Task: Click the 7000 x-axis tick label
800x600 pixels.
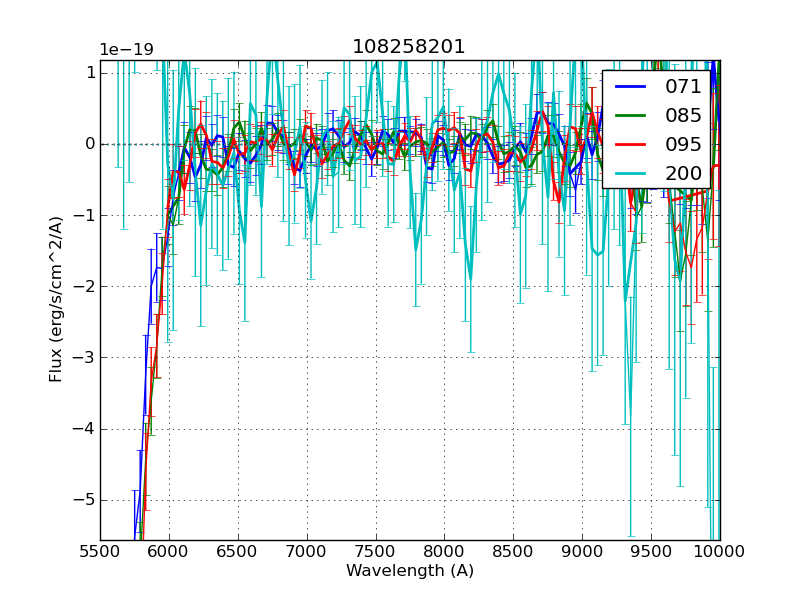Action: 306,551
